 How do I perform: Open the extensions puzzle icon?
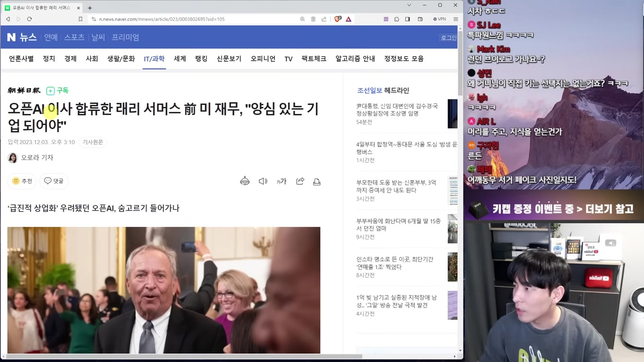pos(397,19)
